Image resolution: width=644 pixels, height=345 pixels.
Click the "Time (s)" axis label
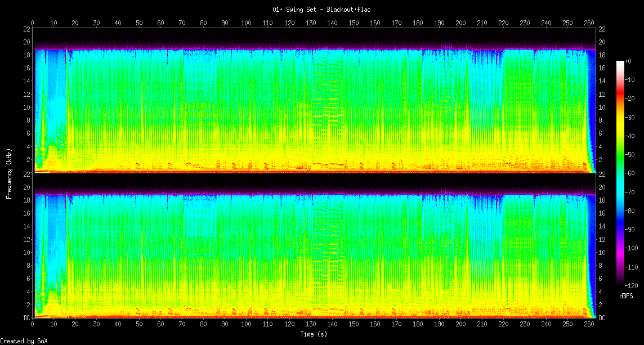pyautogui.click(x=314, y=334)
